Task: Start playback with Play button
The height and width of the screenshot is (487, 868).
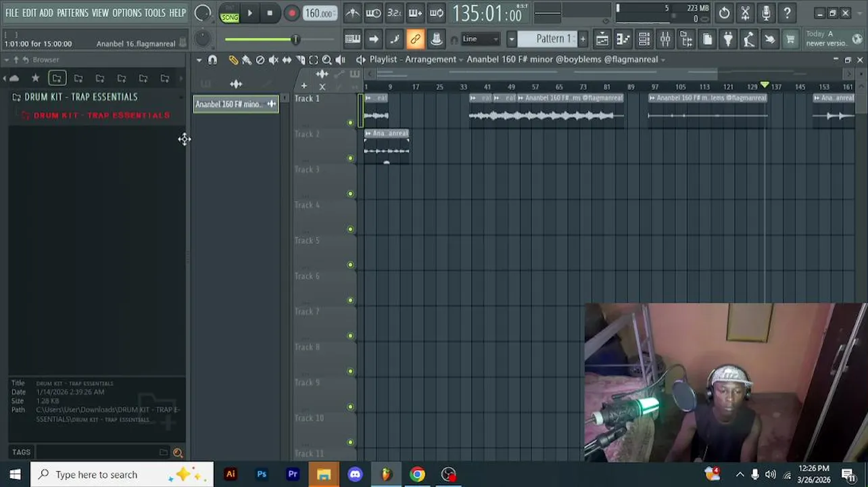Action: pos(249,13)
